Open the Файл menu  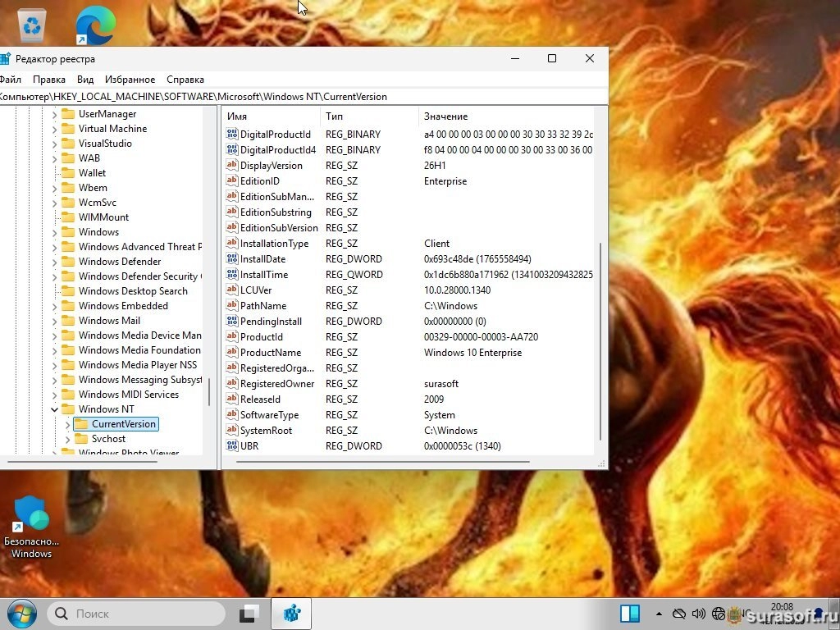[10, 80]
